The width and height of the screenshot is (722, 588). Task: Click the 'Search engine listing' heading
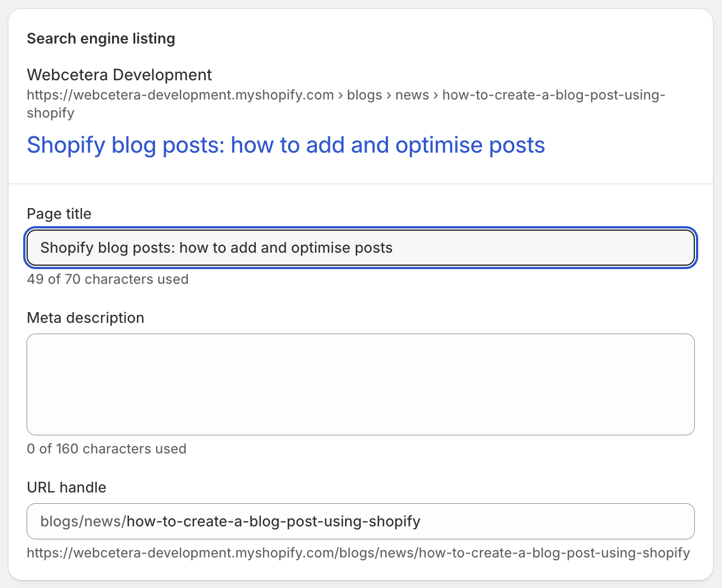pos(101,39)
